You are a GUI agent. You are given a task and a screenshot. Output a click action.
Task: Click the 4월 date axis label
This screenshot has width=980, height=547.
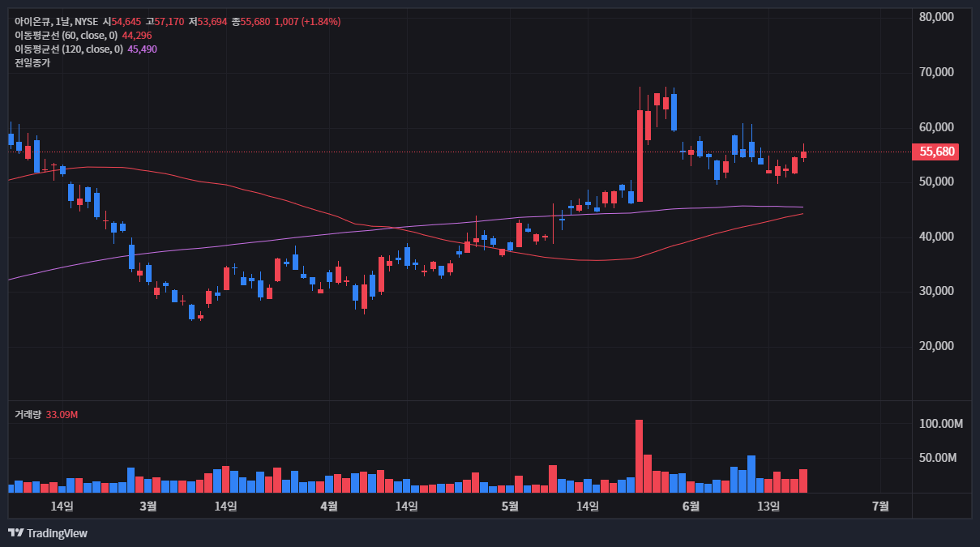click(329, 506)
